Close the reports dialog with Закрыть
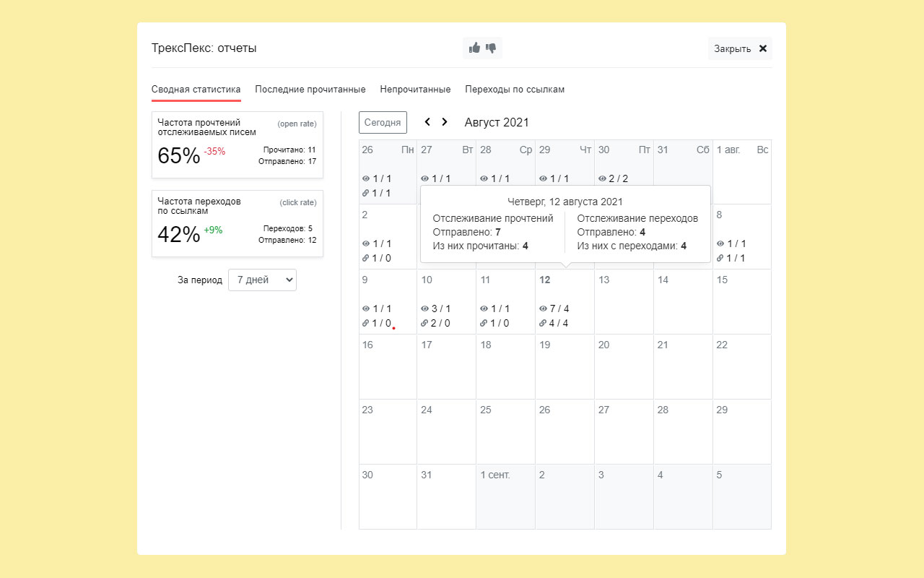The height and width of the screenshot is (578, 924). click(740, 48)
